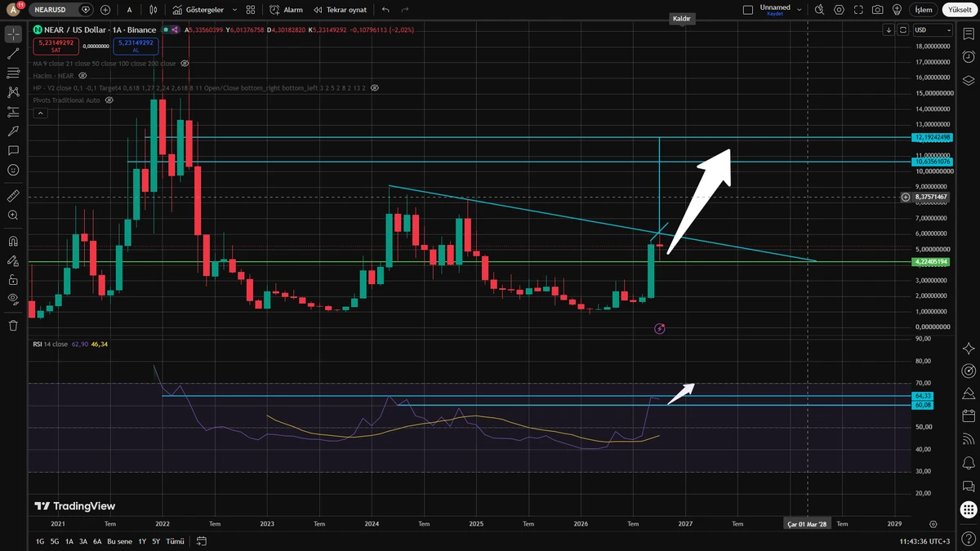Open the USD currency dropdown
The height and width of the screenshot is (551, 980).
tap(933, 30)
